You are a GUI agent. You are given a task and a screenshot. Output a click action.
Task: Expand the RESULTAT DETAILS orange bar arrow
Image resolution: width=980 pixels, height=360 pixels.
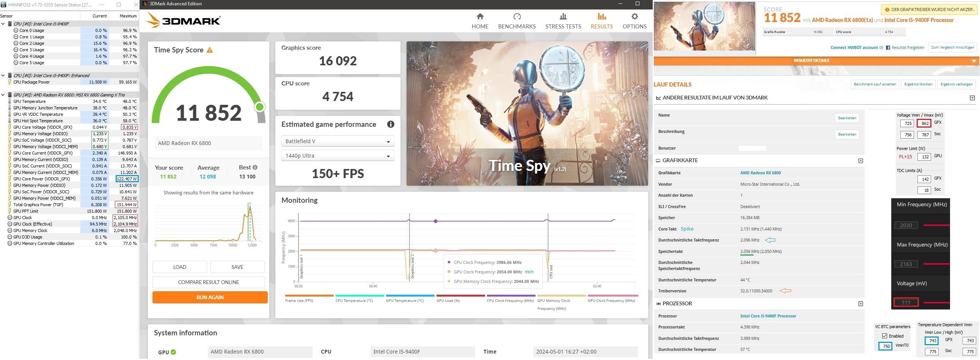point(974,61)
